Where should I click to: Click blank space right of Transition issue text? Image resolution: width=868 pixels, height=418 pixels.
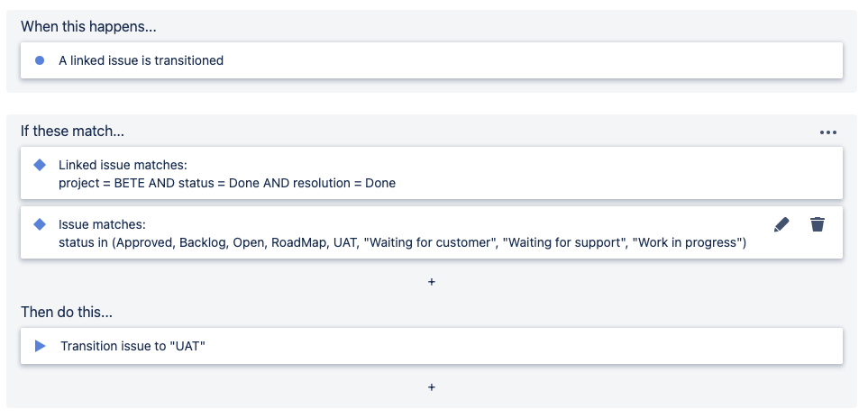click(541, 346)
